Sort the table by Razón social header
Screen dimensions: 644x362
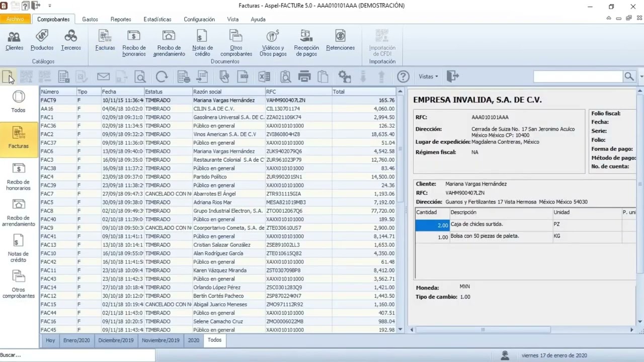click(x=228, y=92)
